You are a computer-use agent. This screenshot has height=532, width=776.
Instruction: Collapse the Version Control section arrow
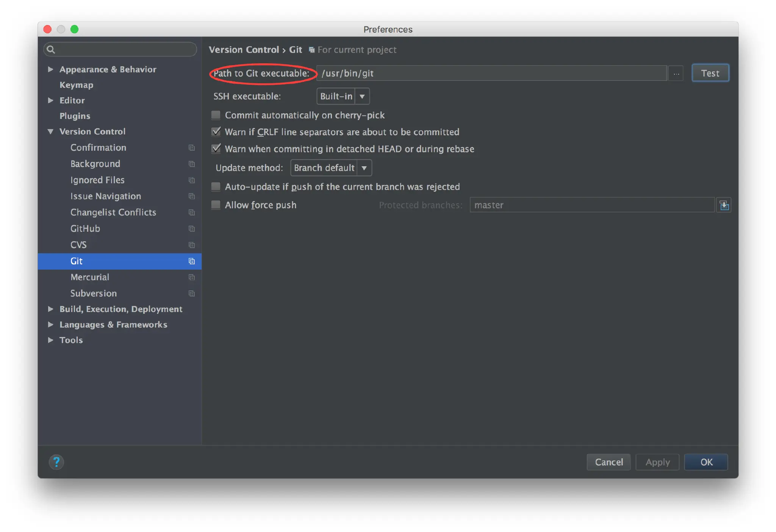click(50, 131)
